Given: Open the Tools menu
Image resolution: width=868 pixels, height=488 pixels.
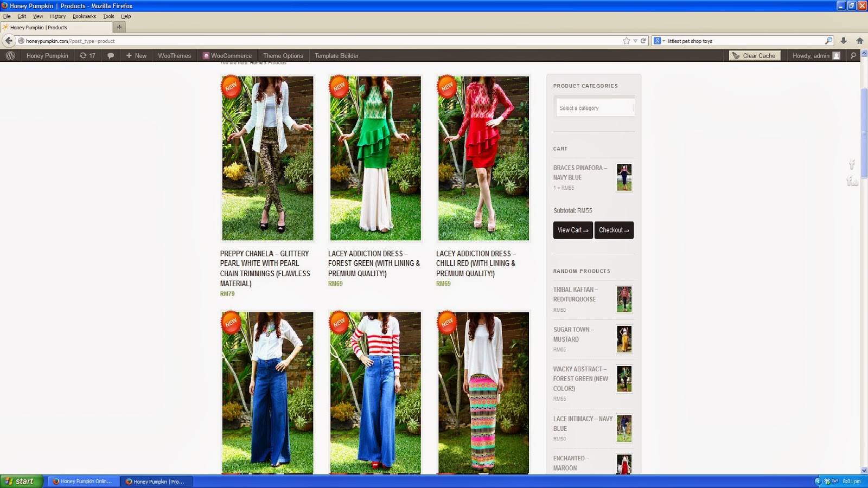Looking at the screenshot, I should coord(108,16).
